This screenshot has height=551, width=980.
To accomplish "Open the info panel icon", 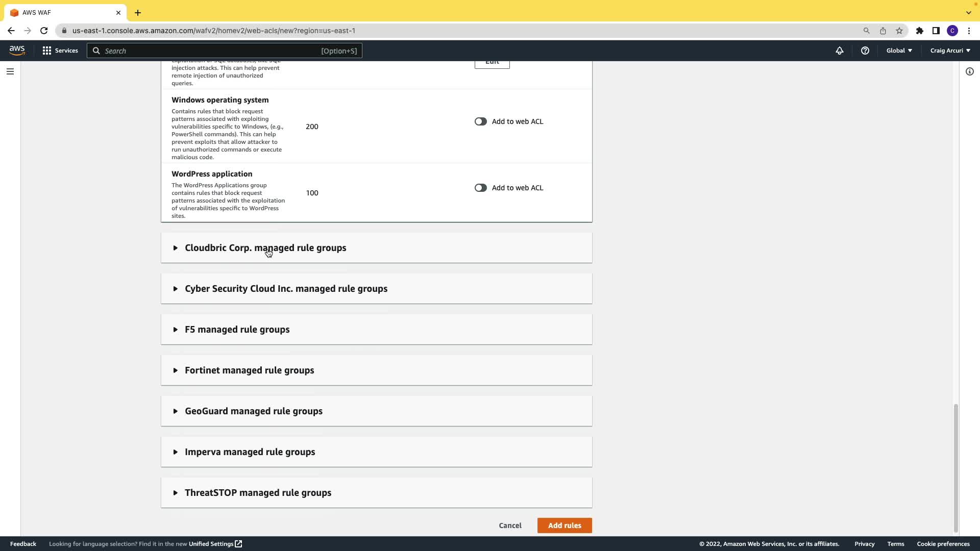I will point(969,71).
